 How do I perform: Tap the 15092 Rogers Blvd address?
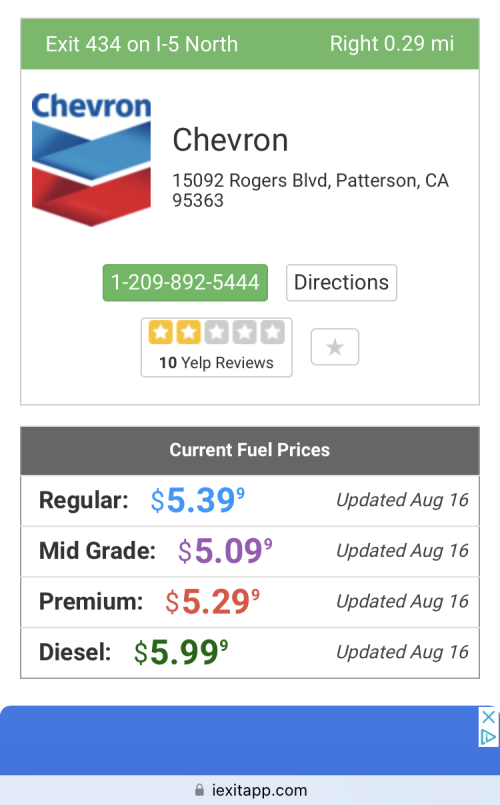tap(311, 190)
